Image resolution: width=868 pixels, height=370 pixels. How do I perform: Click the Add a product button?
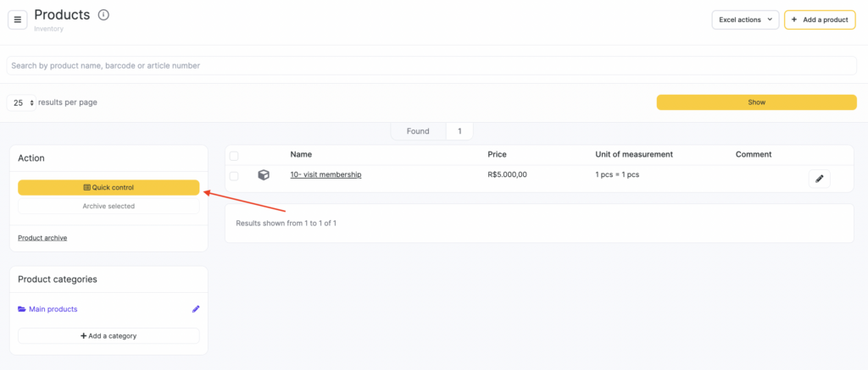[819, 19]
